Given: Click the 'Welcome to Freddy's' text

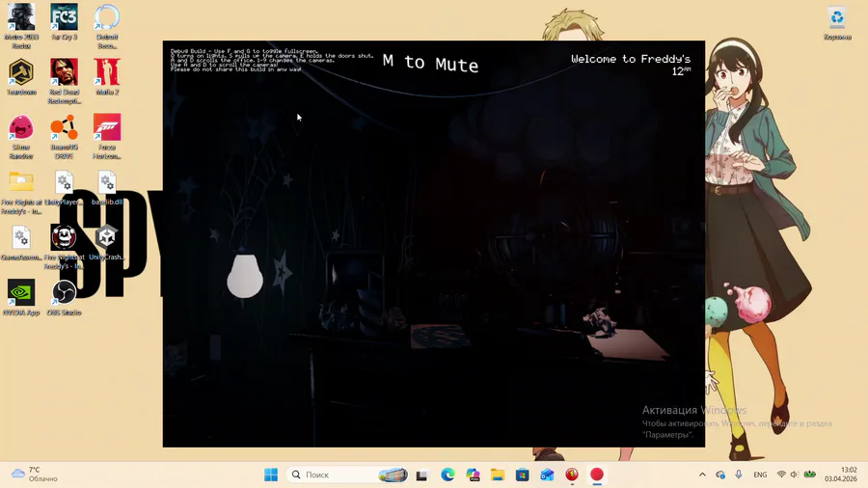Looking at the screenshot, I should 631,59.
